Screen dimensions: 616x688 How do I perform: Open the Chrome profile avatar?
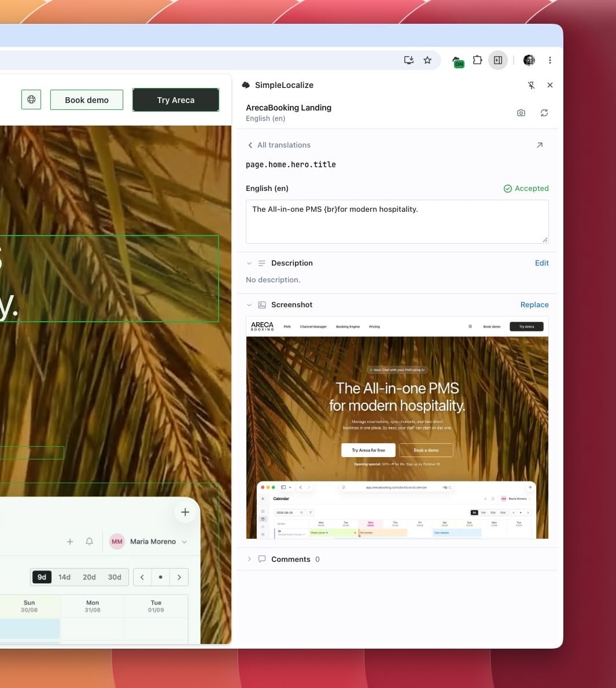[x=529, y=60]
